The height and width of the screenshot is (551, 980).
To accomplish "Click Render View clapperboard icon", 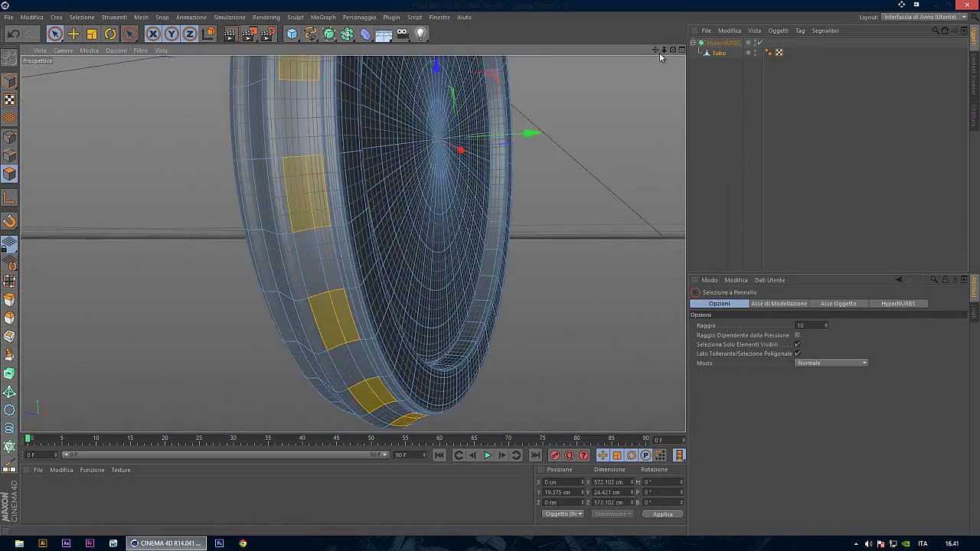I will [x=230, y=34].
